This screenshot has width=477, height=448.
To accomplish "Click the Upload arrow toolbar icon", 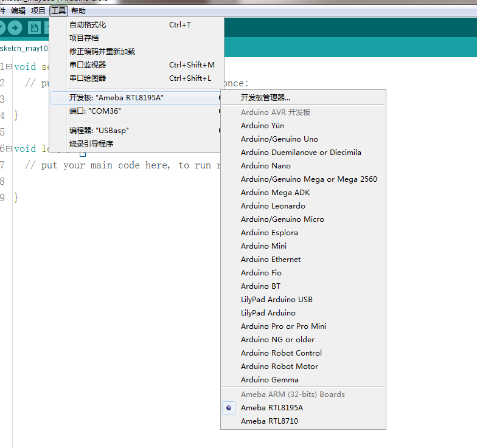I will click(x=15, y=28).
